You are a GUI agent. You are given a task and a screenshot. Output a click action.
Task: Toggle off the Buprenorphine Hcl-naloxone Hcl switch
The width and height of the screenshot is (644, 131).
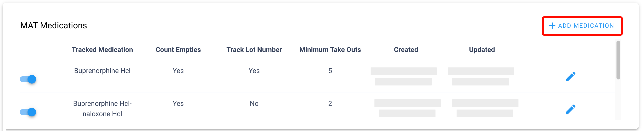click(x=28, y=112)
